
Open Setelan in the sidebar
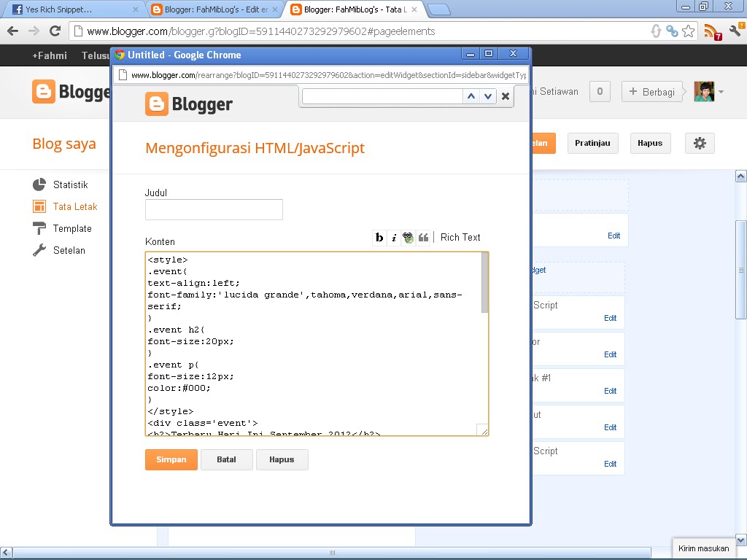(x=69, y=251)
